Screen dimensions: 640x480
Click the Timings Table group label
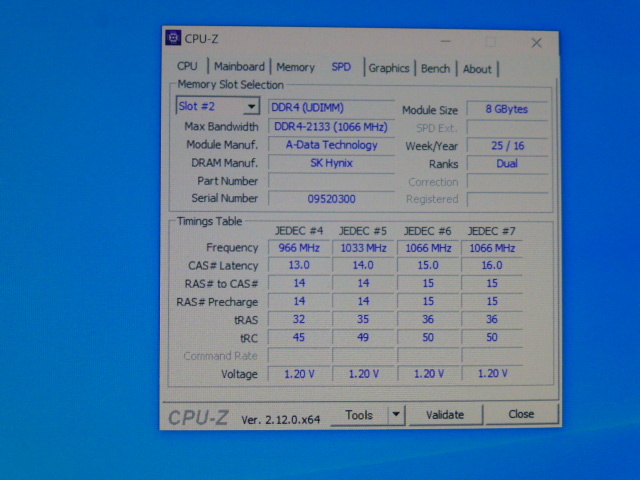[209, 221]
